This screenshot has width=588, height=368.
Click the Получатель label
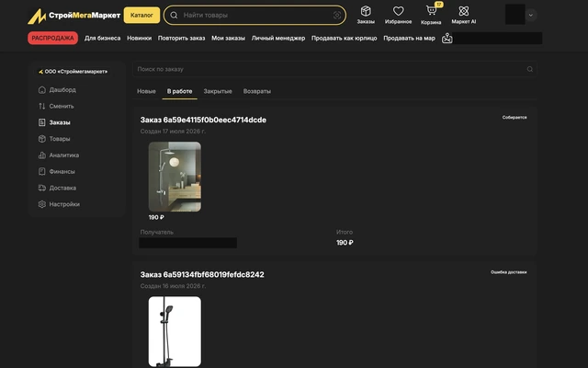point(157,232)
